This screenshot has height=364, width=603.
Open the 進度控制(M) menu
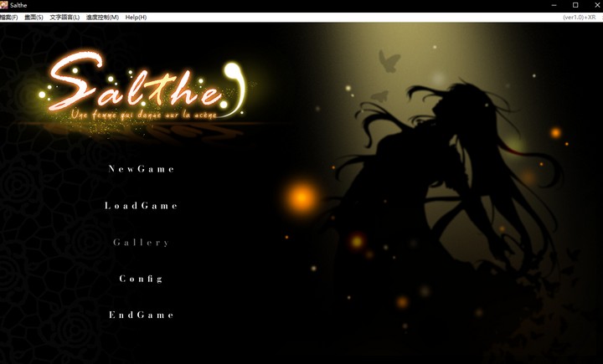click(102, 18)
